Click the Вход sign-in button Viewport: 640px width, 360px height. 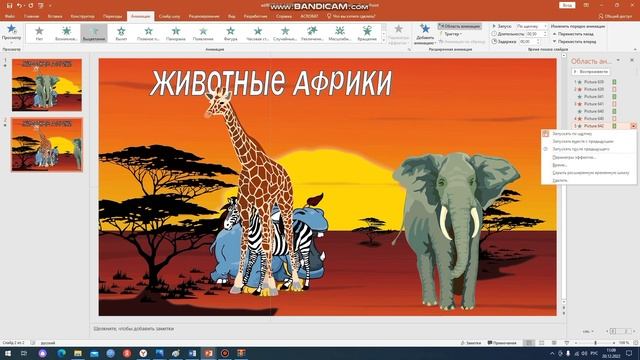(567, 5)
